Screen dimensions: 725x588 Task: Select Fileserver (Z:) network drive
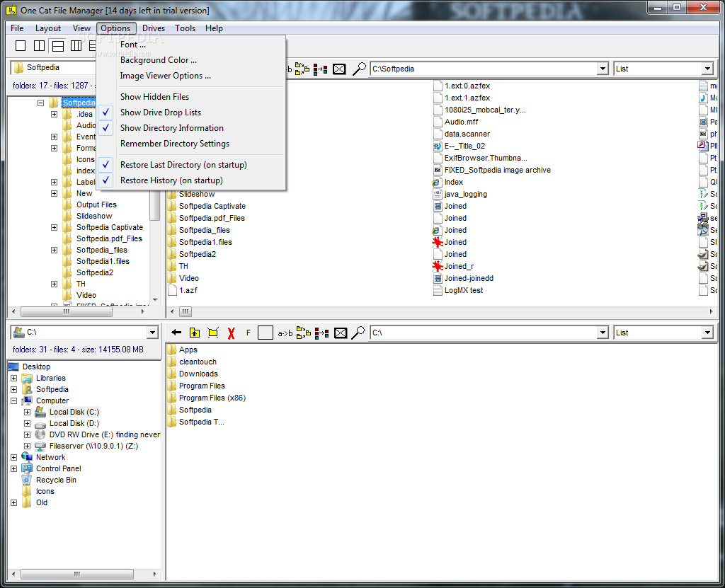click(93, 446)
